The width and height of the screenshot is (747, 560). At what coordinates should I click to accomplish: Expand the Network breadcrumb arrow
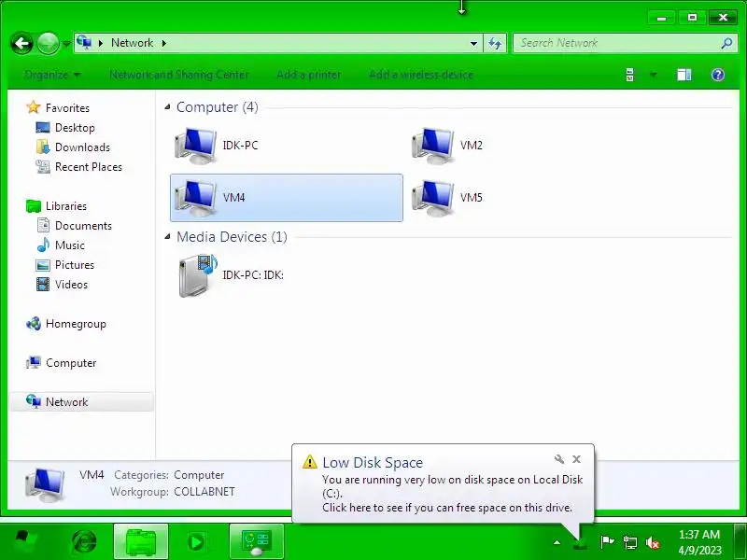coord(164,43)
